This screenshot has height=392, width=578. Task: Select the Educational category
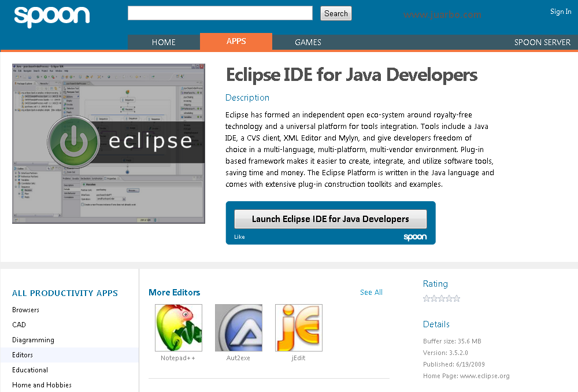pyautogui.click(x=30, y=370)
